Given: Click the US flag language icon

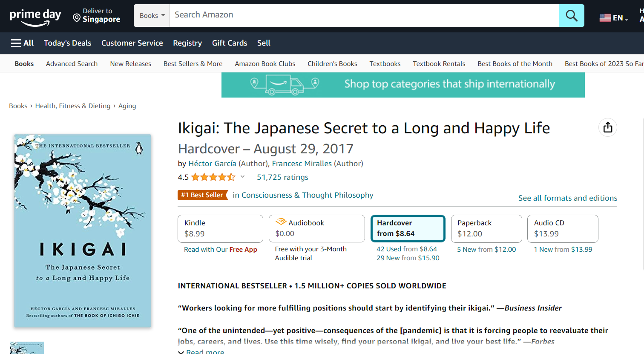Looking at the screenshot, I should 605,18.
